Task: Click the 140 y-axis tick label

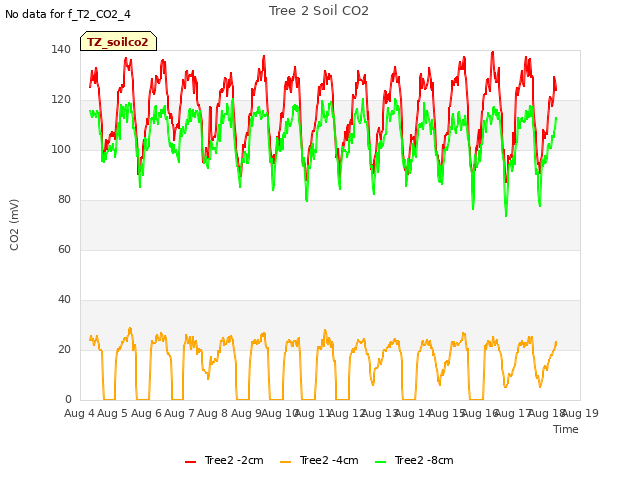Action: coord(61,49)
